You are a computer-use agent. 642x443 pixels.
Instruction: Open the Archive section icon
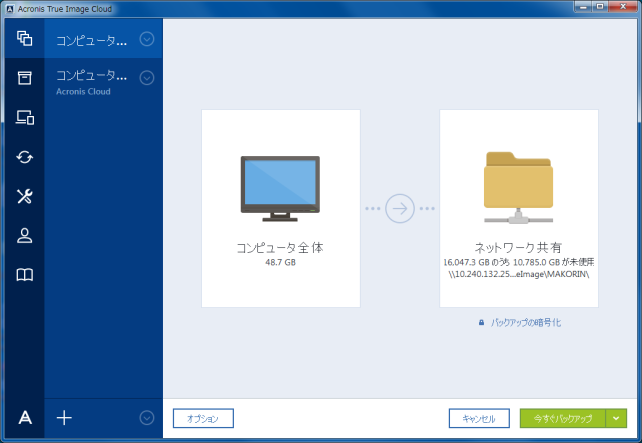(x=25, y=78)
